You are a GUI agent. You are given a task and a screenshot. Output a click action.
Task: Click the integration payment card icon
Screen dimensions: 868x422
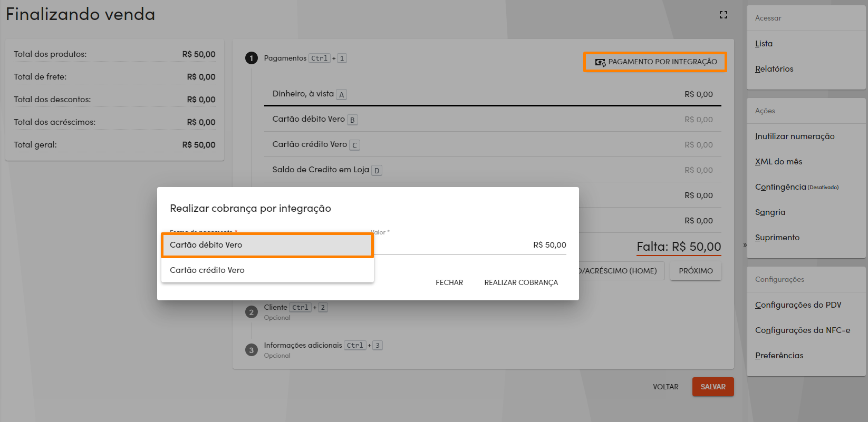pos(600,62)
